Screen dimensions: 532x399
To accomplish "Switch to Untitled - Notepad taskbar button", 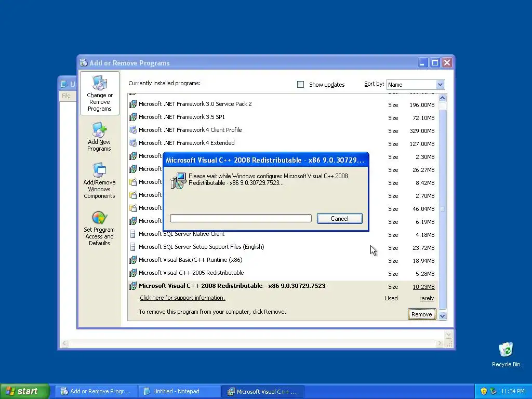I will [x=179, y=391].
